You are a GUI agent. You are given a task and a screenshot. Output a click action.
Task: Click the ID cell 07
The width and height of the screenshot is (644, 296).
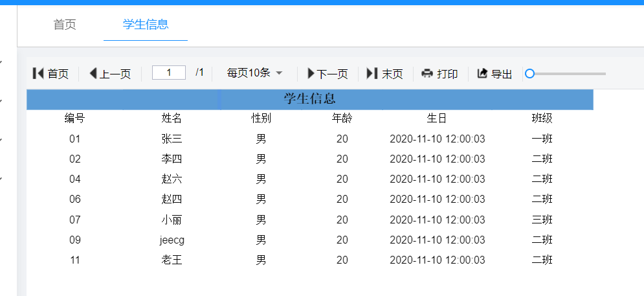pos(74,220)
